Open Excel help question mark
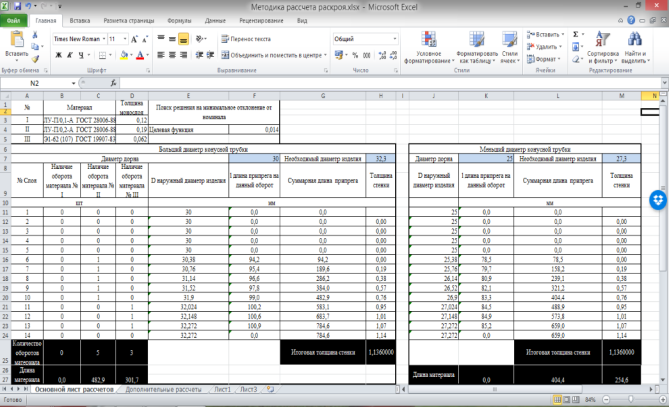 [x=631, y=20]
